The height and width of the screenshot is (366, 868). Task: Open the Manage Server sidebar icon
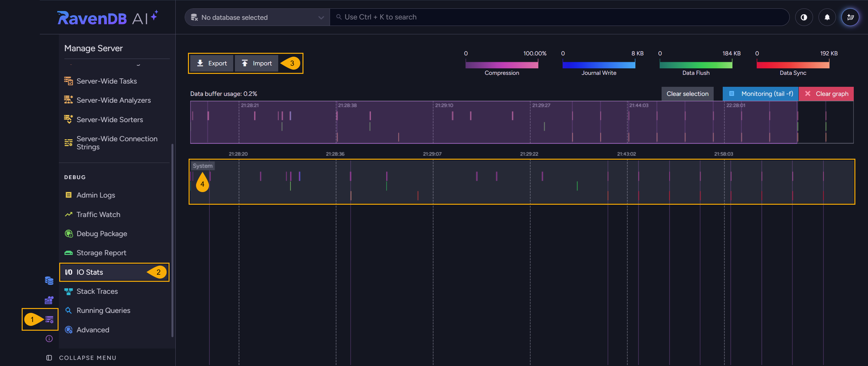[49, 319]
